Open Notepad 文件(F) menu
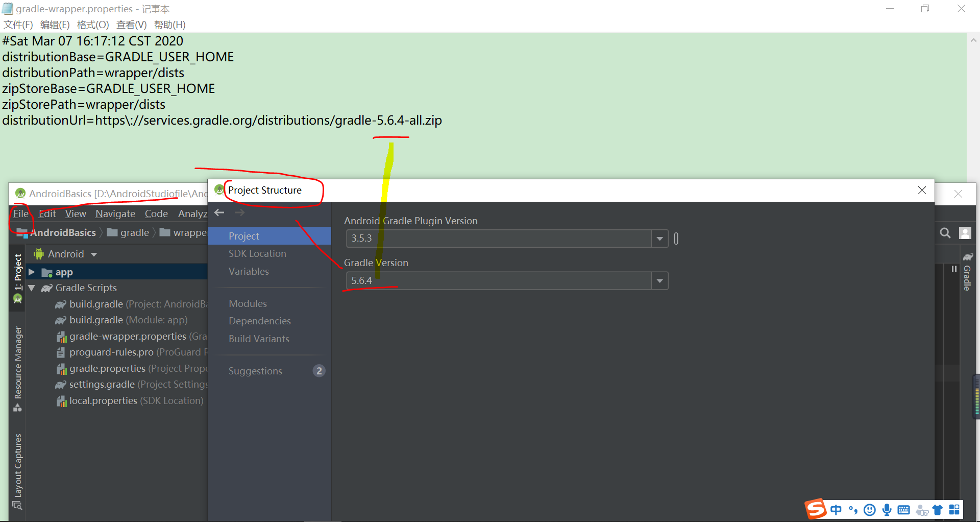Image resolution: width=980 pixels, height=522 pixels. click(18, 25)
